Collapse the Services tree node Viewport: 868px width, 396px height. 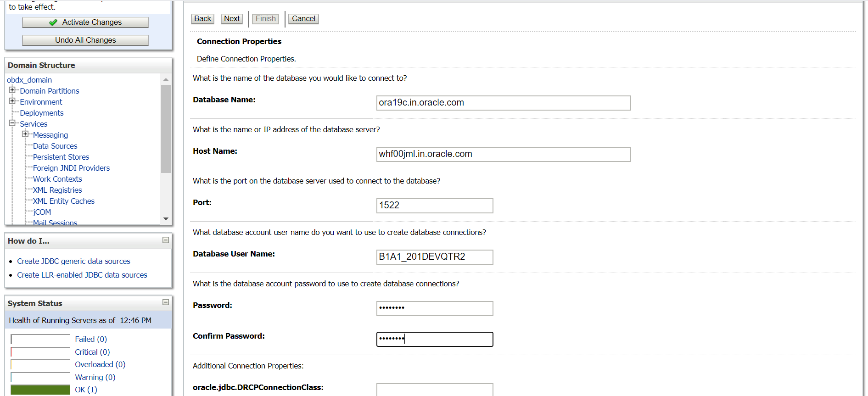(12, 123)
